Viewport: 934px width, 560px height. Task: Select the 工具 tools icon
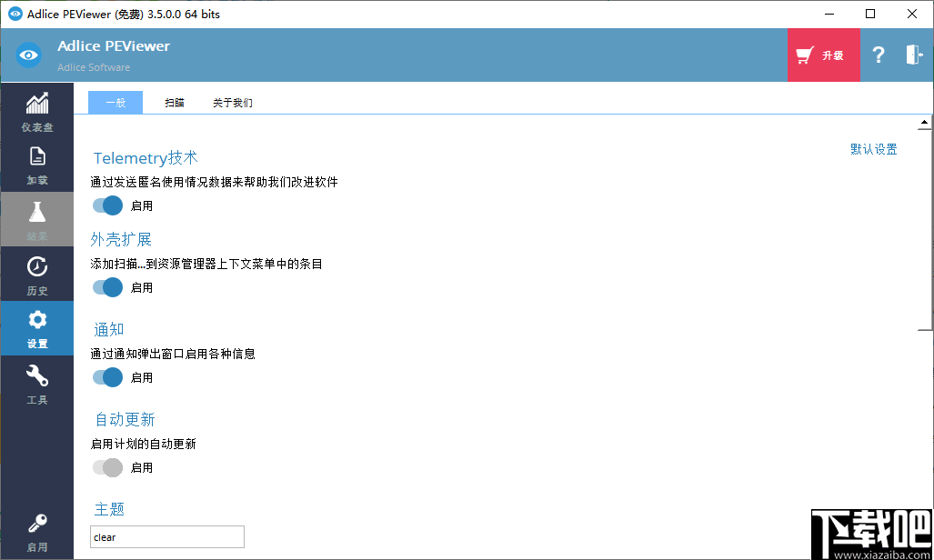pos(36,383)
